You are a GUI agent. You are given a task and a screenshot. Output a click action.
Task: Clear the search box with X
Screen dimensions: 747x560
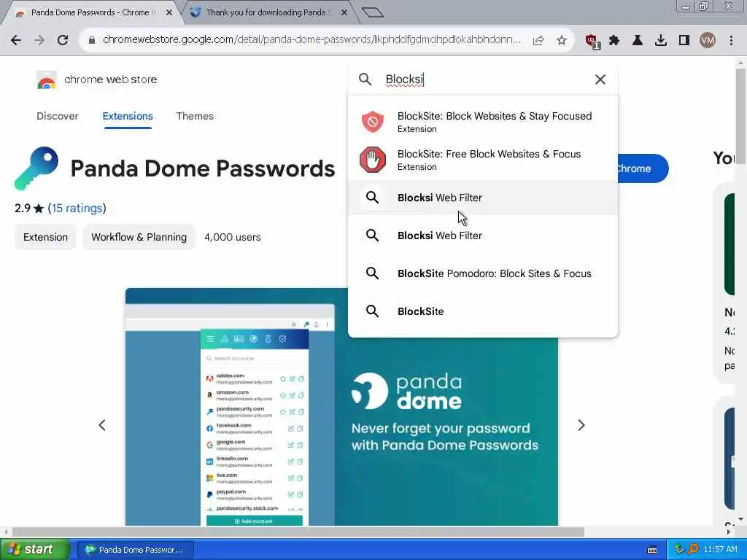click(600, 79)
